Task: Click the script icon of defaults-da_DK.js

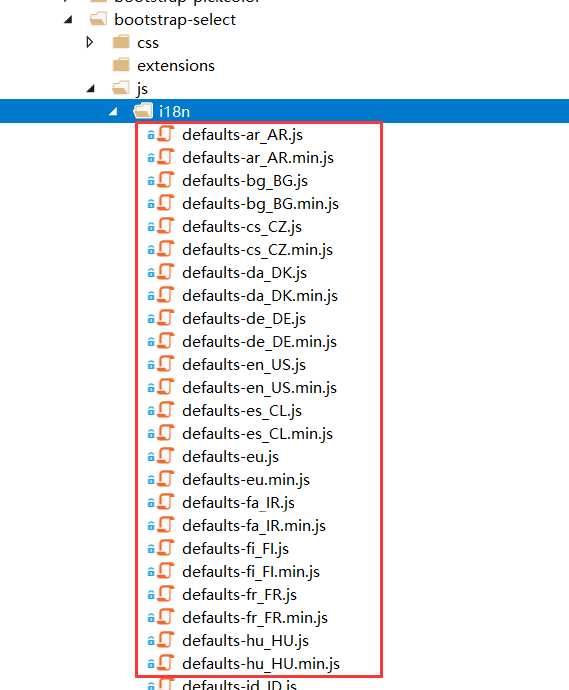Action: 166,272
